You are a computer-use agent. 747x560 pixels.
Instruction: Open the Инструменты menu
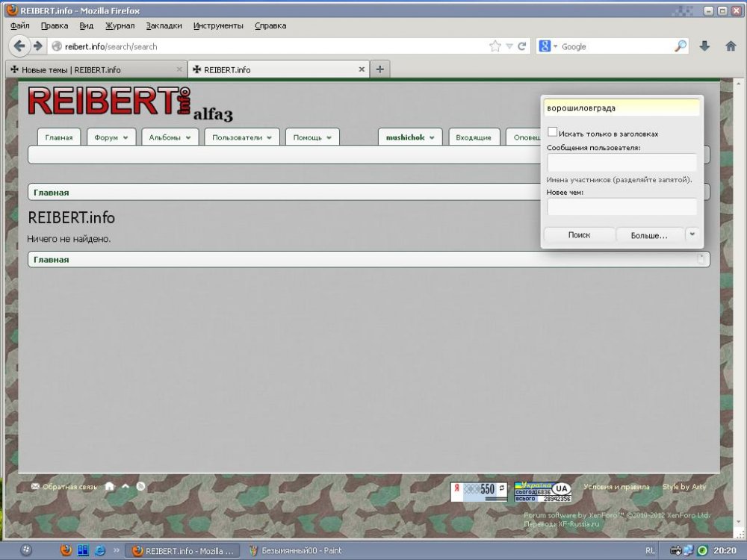(x=218, y=25)
